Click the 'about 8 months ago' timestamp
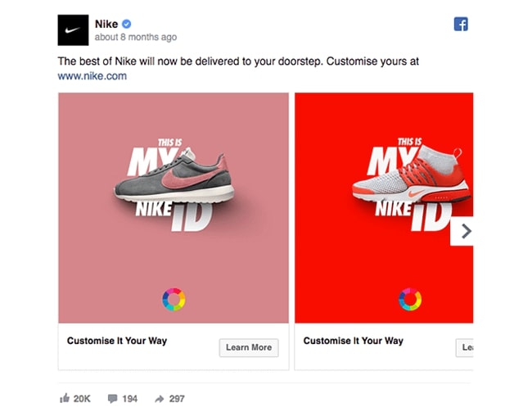 point(135,38)
